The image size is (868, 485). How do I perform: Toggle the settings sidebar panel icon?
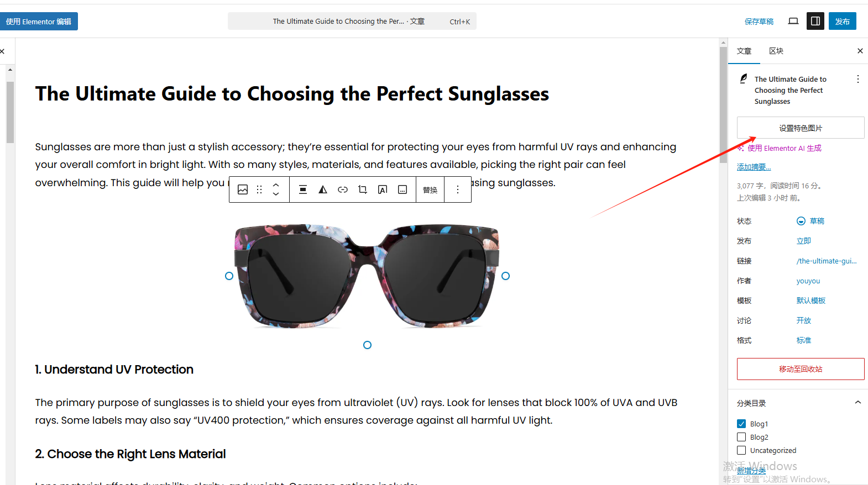click(x=815, y=21)
